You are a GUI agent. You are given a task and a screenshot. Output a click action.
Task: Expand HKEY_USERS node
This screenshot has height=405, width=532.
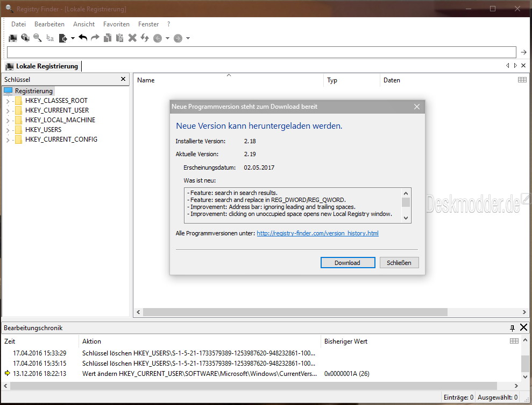(8, 130)
